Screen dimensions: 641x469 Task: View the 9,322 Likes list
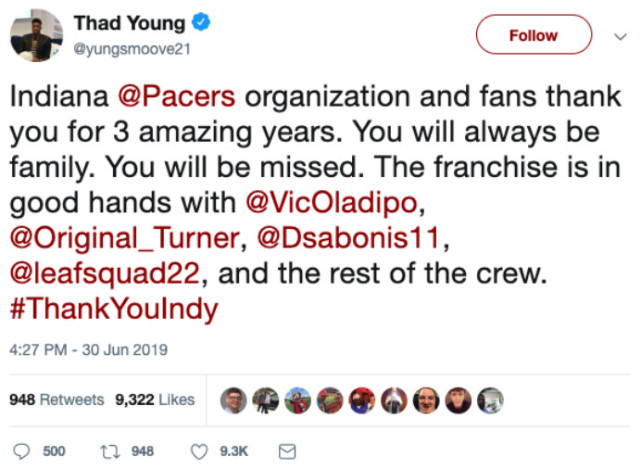(x=155, y=400)
